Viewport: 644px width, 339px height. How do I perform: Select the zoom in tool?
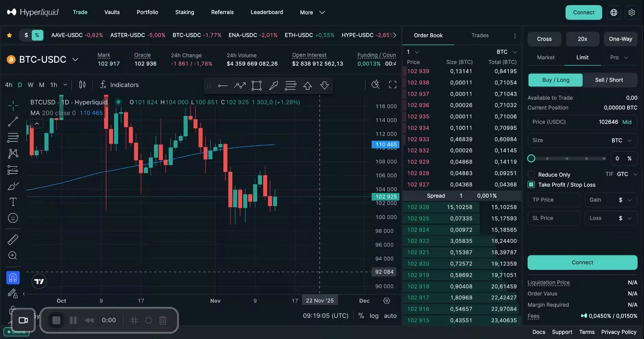click(13, 256)
